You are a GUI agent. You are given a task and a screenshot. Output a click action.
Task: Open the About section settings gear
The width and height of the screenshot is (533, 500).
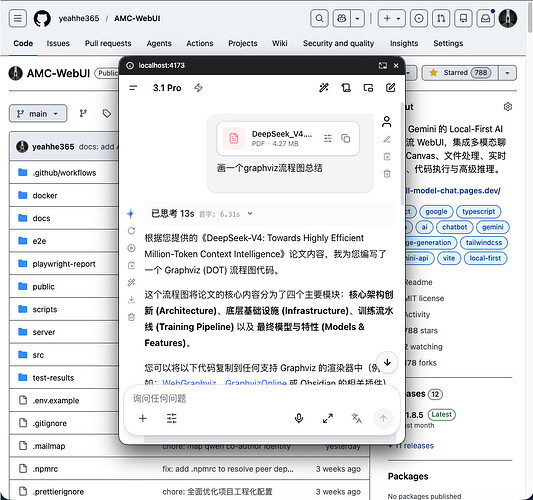[x=508, y=107]
